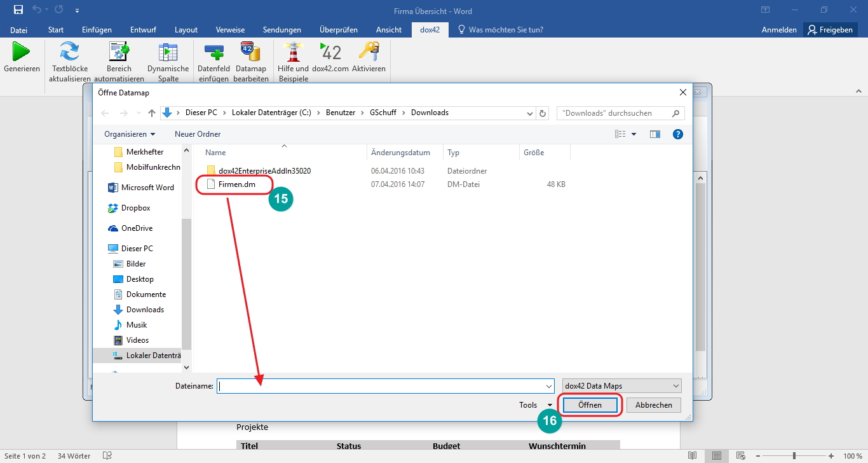The height and width of the screenshot is (463, 868).
Task: Select Downloads in navigation pane
Action: click(x=138, y=310)
